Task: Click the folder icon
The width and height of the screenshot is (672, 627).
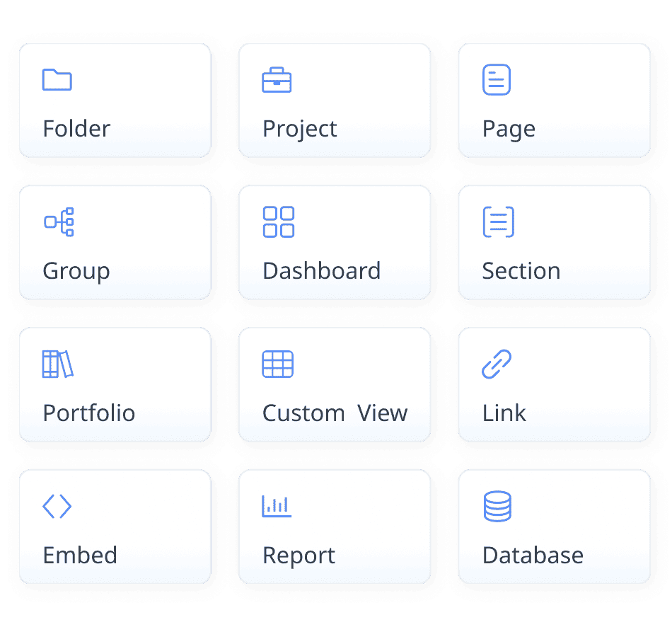Action: 57,80
